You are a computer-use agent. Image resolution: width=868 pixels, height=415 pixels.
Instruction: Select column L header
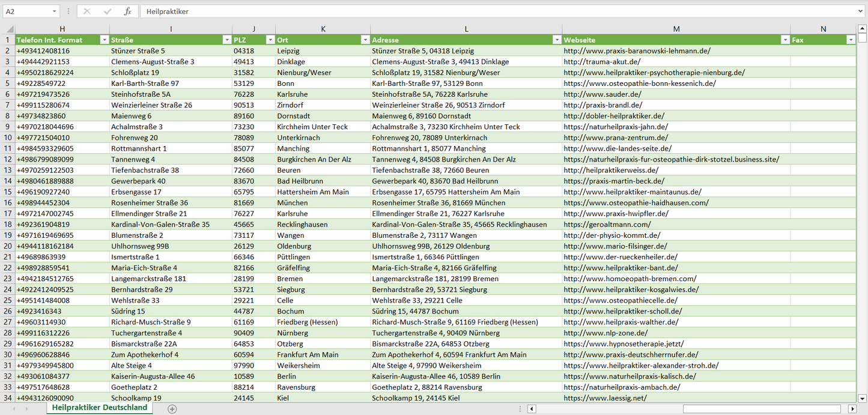point(466,29)
